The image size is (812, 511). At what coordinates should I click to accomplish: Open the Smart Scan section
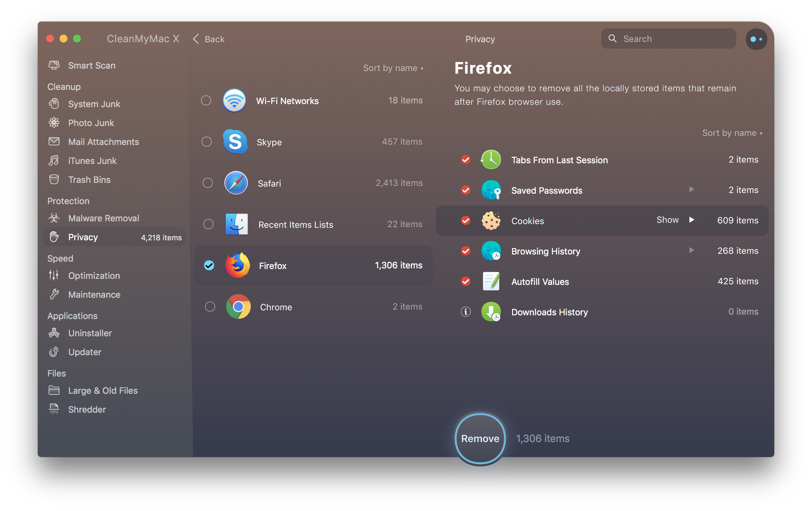pyautogui.click(x=92, y=65)
